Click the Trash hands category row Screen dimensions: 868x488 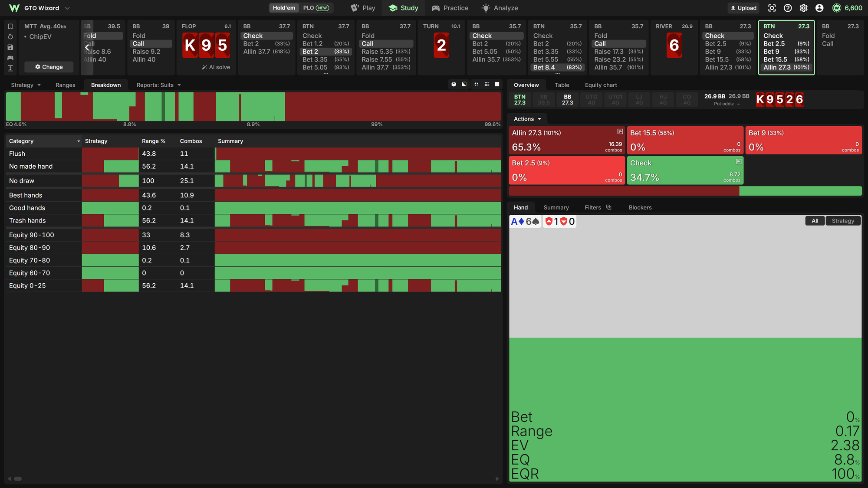253,220
